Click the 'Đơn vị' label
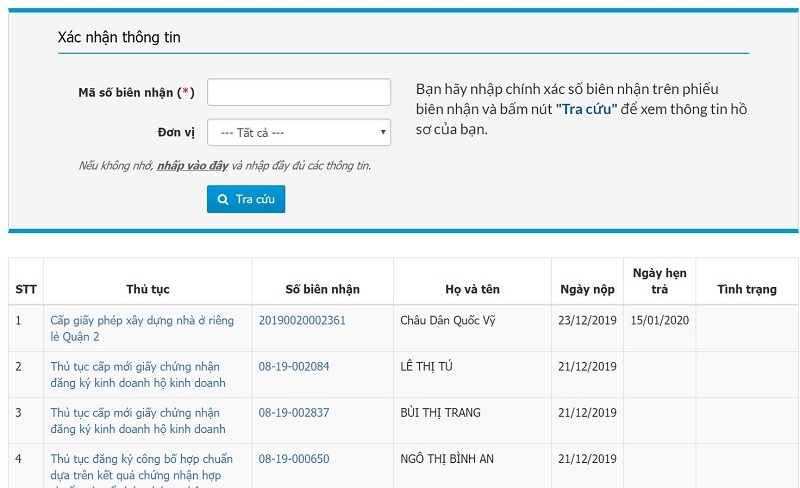800x488 pixels. 176,133
